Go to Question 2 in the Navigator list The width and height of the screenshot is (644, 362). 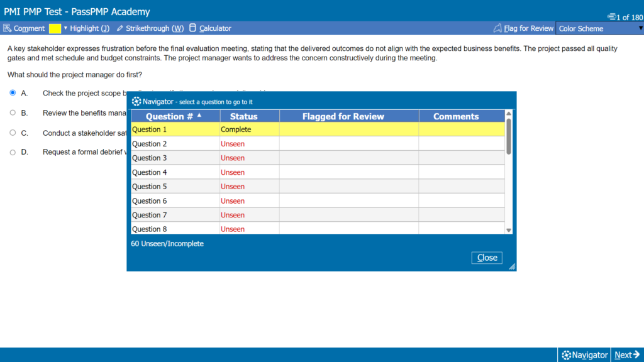point(318,144)
